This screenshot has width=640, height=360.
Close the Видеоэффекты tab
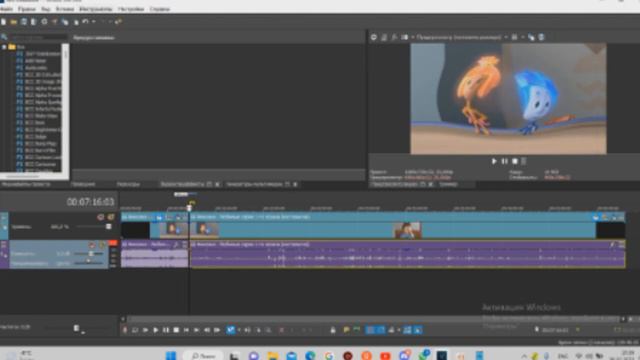pyautogui.click(x=217, y=184)
